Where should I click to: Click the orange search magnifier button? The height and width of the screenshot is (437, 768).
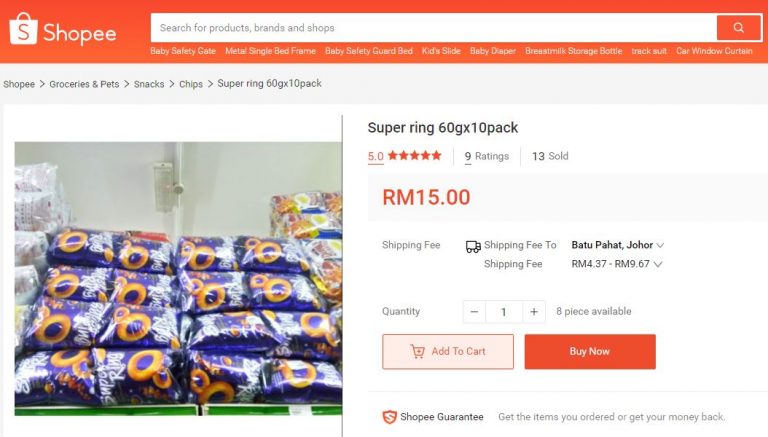(739, 27)
